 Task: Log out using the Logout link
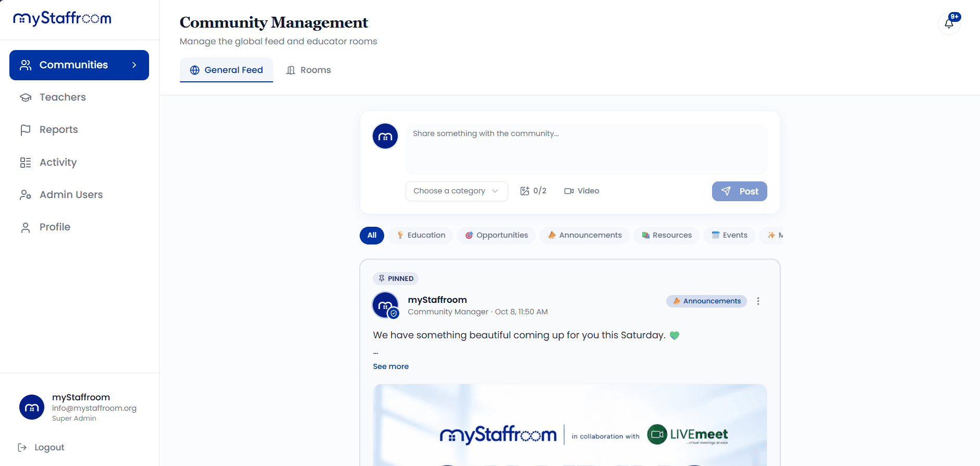41,447
